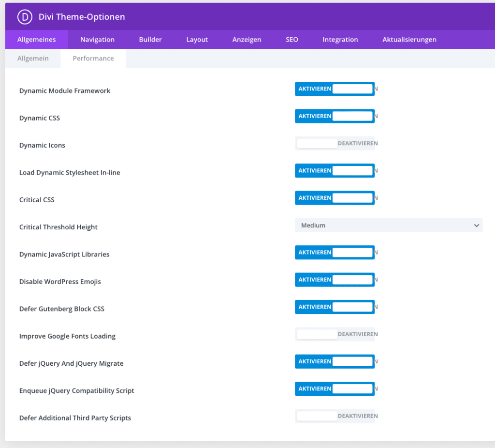The height and width of the screenshot is (448, 495).
Task: Enable Improve Google Fonts Loading
Action: click(335, 334)
